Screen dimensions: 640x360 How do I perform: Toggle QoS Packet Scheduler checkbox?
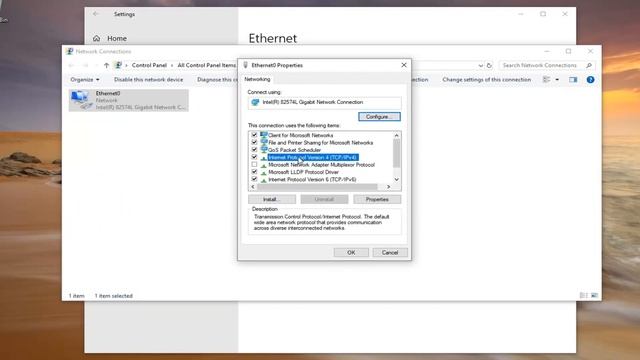(254, 150)
